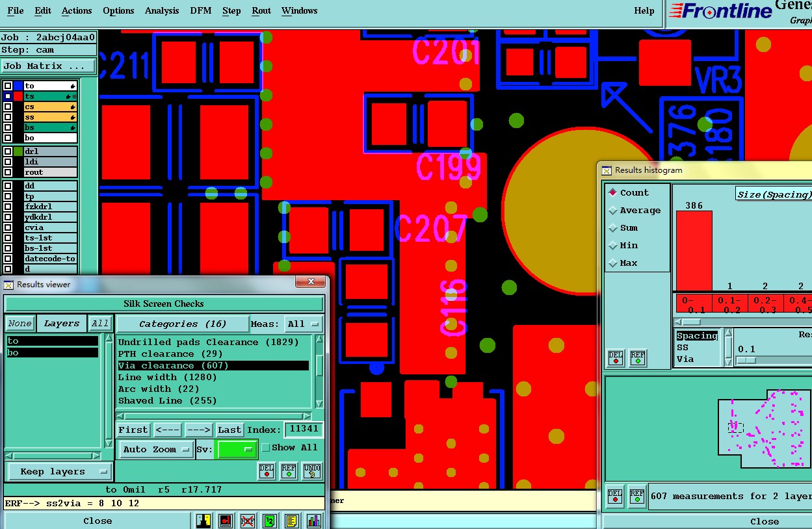
Task: Open the 'Auto Zoom' dropdown
Action: tap(157, 449)
